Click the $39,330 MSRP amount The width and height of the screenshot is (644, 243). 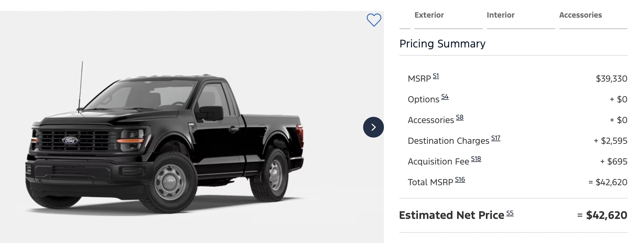612,78
